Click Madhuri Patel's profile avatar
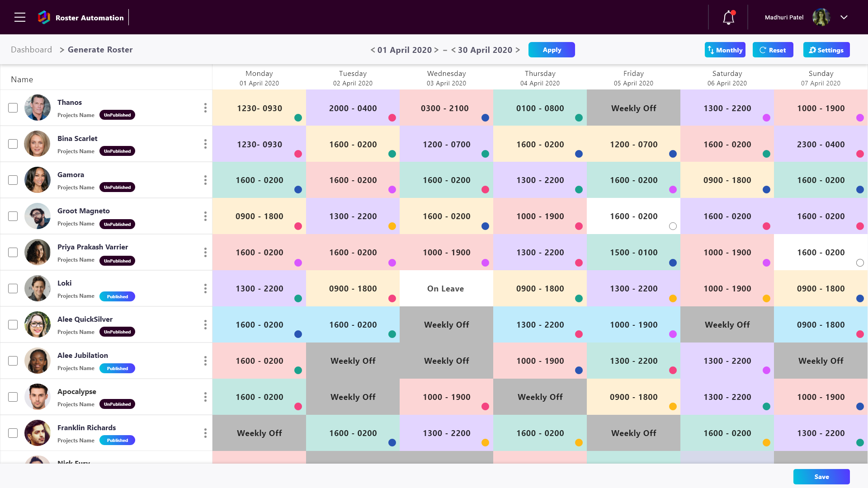 pyautogui.click(x=821, y=18)
